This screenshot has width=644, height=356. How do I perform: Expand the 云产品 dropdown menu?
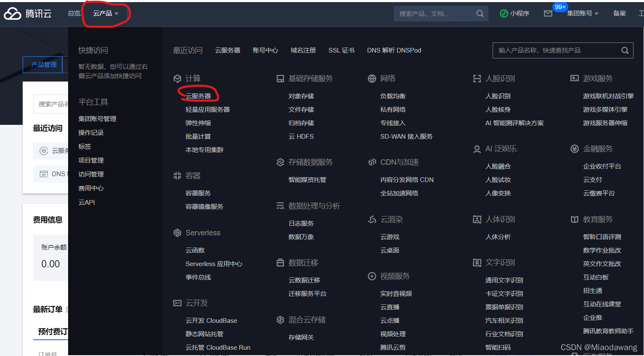[x=106, y=13]
